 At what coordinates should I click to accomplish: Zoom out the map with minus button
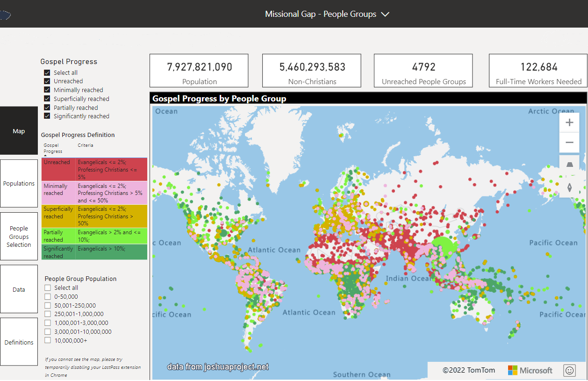(569, 143)
